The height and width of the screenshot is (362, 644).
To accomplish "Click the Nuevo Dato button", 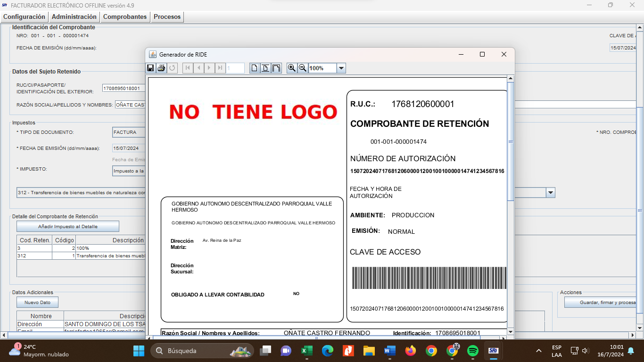I will point(37,302).
